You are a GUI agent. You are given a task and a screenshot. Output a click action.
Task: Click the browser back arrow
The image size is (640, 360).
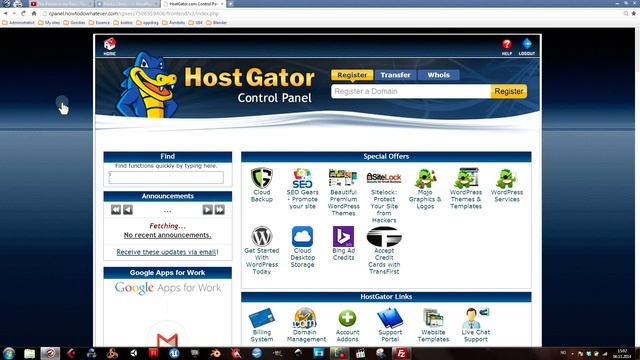(x=6, y=13)
